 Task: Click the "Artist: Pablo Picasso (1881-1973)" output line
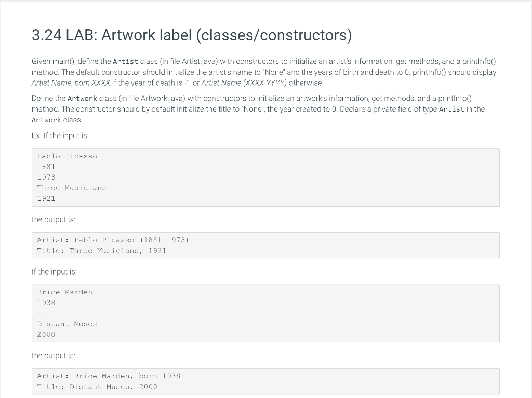(x=113, y=240)
